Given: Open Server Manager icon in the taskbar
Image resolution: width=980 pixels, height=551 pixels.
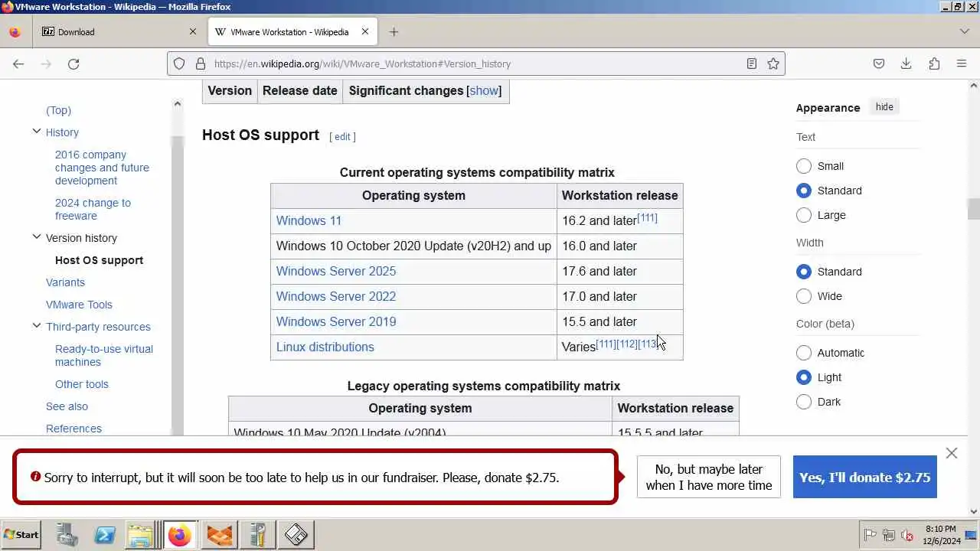Looking at the screenshot, I should click(x=67, y=534).
